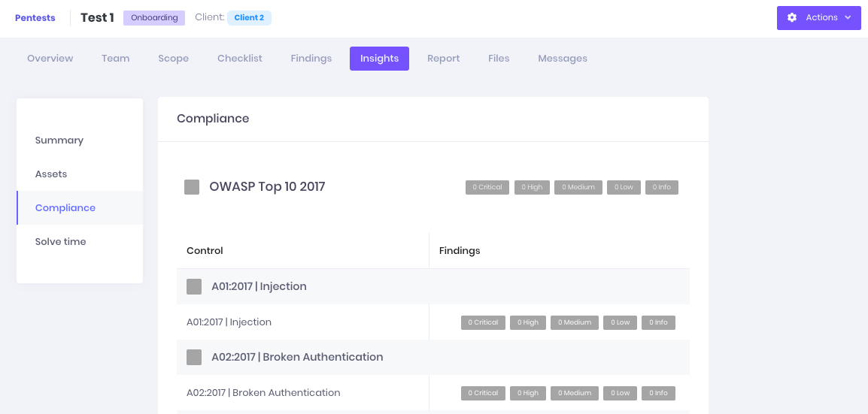The height and width of the screenshot is (414, 868).
Task: Click 0 Low badge in Broken Authentication row
Action: point(620,394)
